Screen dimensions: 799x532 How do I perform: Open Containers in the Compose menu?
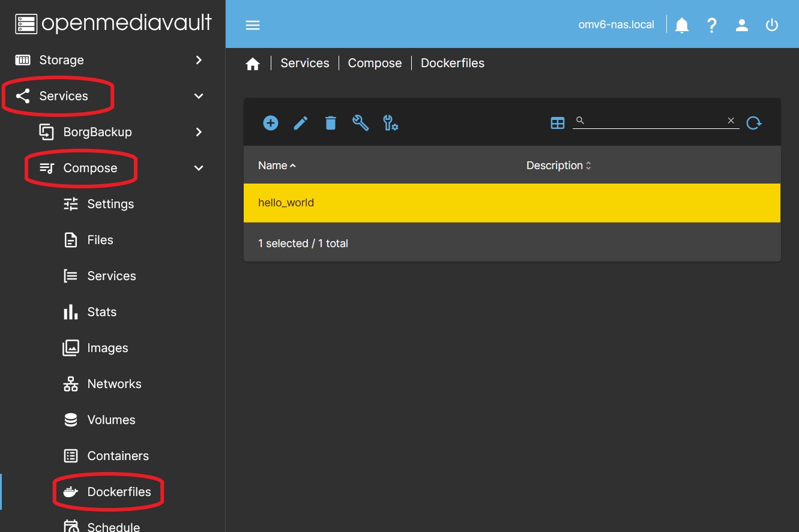tap(118, 456)
